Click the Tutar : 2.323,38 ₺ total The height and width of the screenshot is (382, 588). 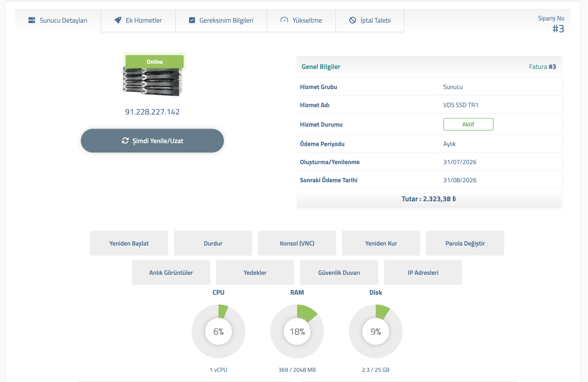429,199
